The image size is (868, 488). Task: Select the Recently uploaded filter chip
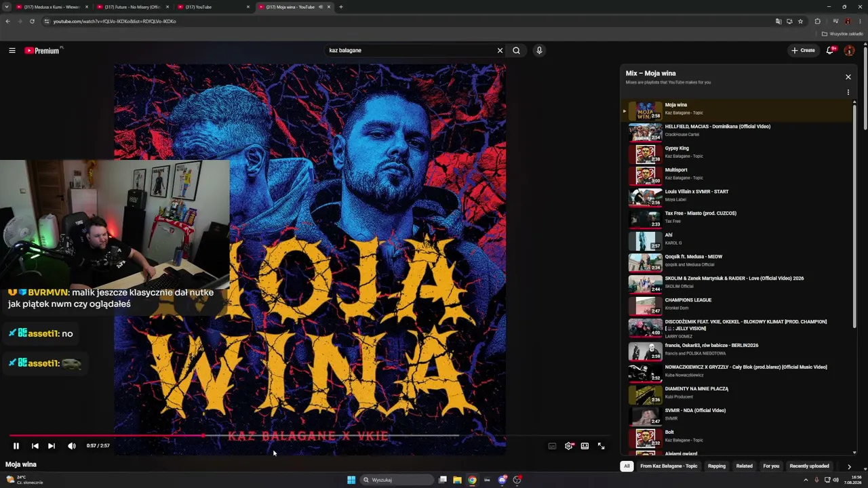point(809,466)
